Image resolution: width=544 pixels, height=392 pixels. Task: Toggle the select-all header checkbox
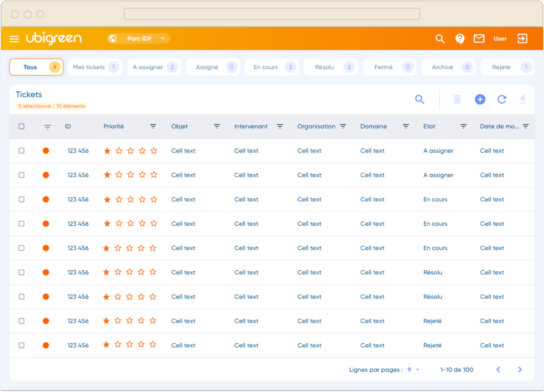point(22,126)
